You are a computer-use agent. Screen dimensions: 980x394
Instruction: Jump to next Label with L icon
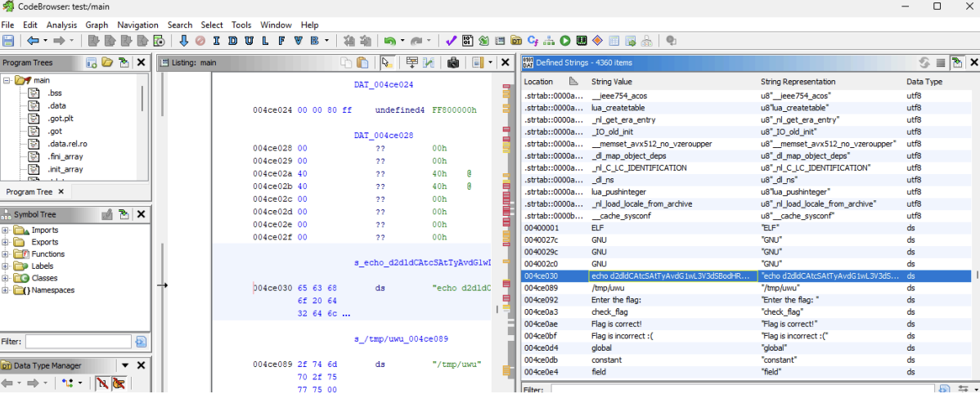click(x=265, y=41)
